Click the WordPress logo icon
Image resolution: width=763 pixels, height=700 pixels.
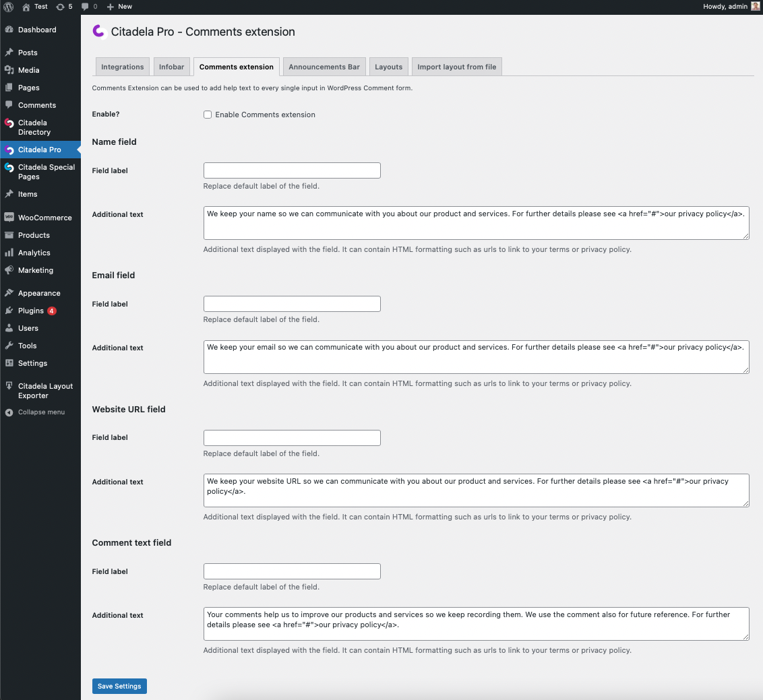9,7
